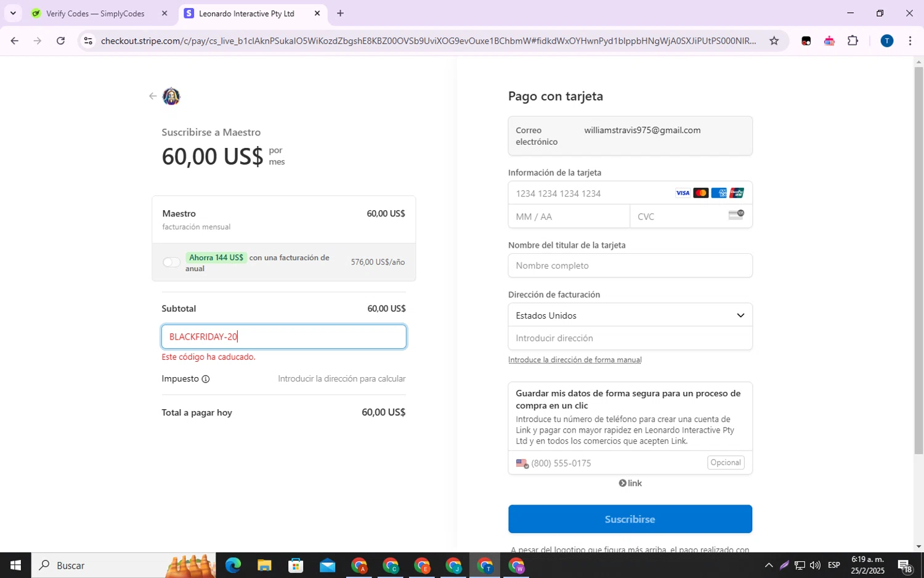
Task: Open the pink robot extension icon
Action: coord(829,41)
